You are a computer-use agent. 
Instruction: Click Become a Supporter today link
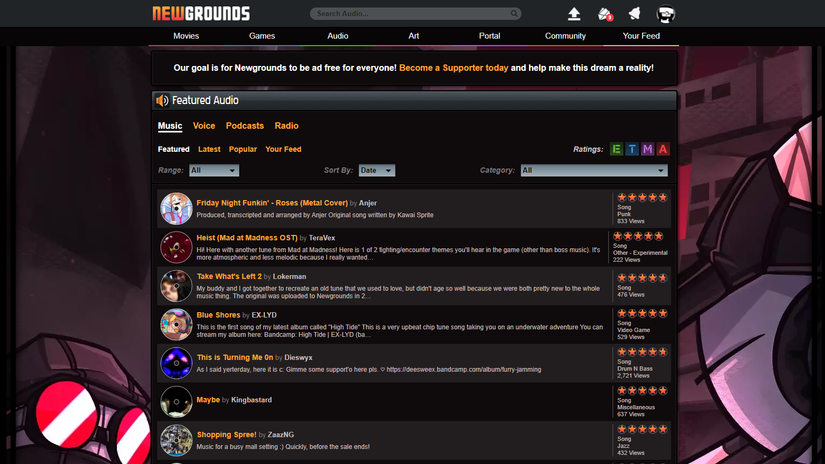454,68
